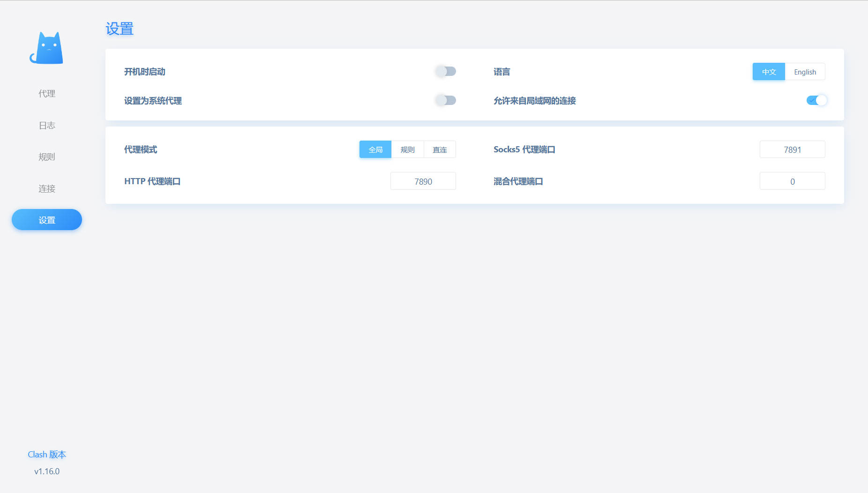
Task: Enable the 开机时启动 switch
Action: (x=445, y=71)
